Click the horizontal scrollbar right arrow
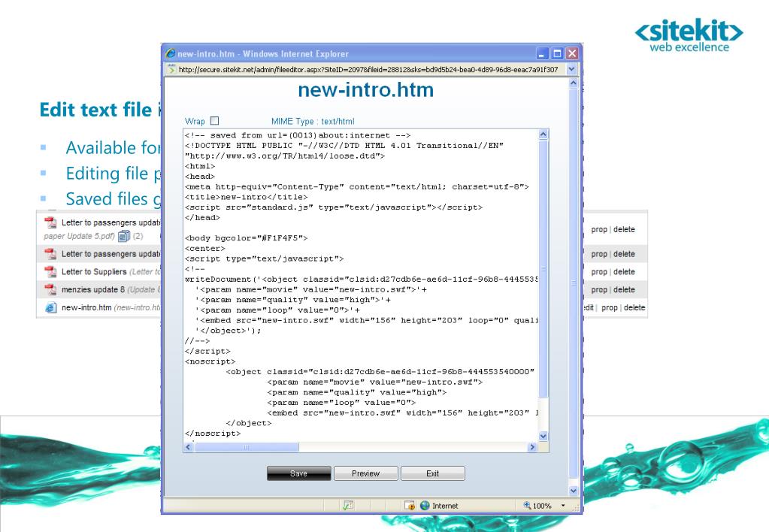769x532 pixels. click(x=532, y=446)
